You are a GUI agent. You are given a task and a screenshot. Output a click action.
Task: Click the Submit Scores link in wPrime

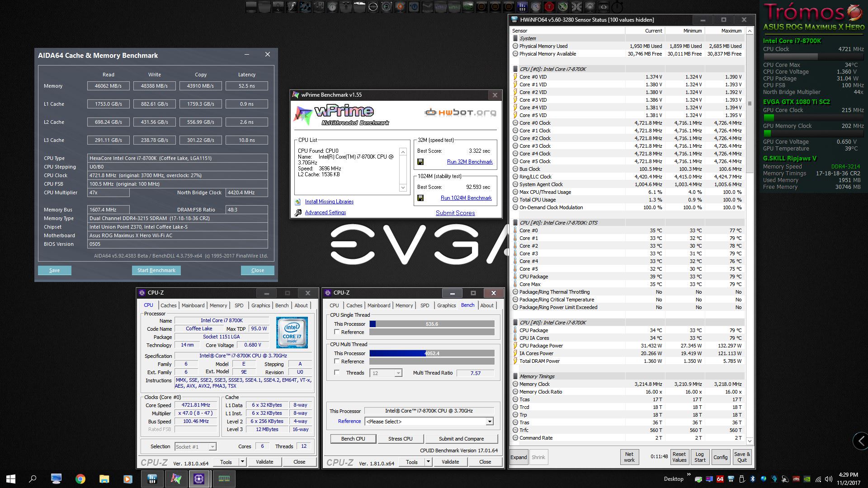pyautogui.click(x=455, y=213)
